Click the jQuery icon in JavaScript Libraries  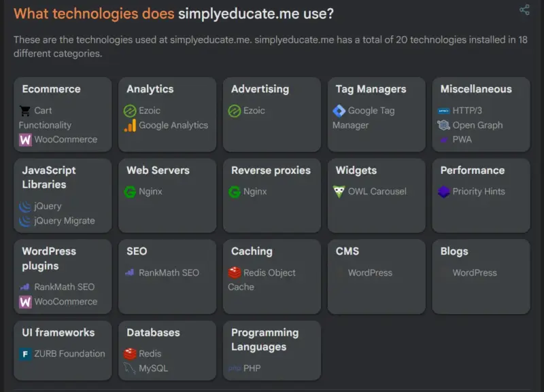pos(25,207)
